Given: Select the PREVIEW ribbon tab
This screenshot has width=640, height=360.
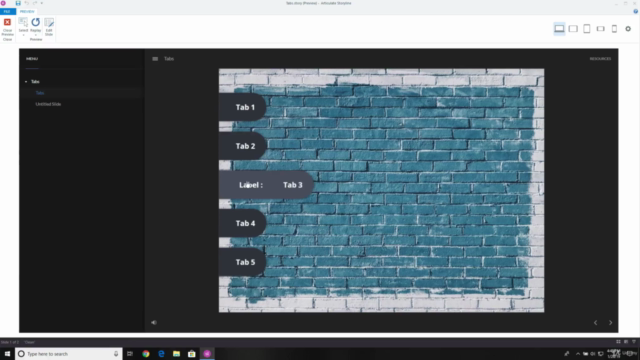Looking at the screenshot, I should tap(27, 11).
